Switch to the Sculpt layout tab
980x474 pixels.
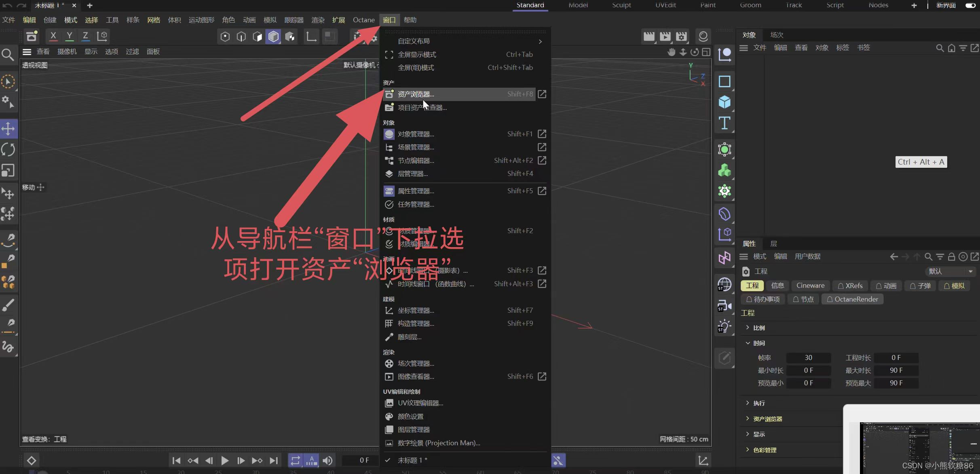point(621,5)
